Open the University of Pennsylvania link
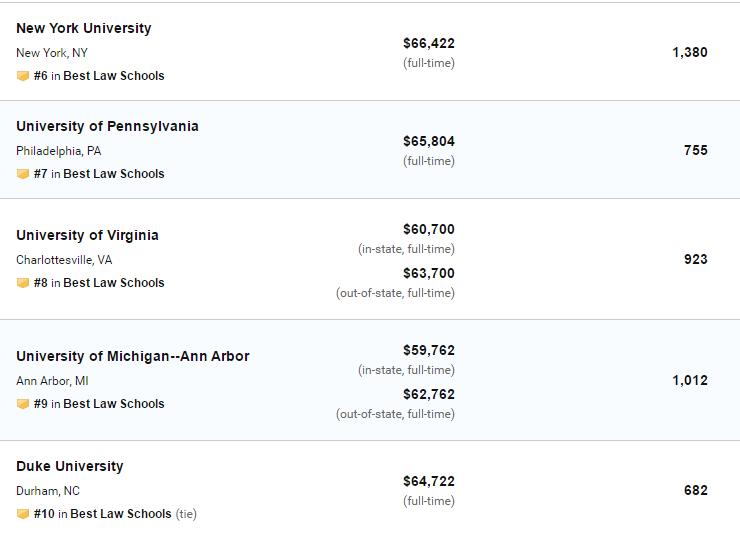 [x=107, y=126]
